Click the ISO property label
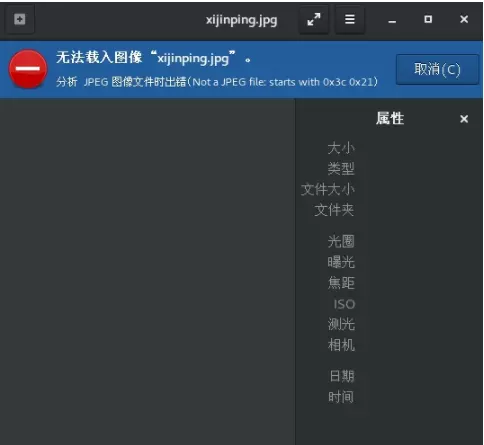Screen dimensions: 484x445 point(344,304)
